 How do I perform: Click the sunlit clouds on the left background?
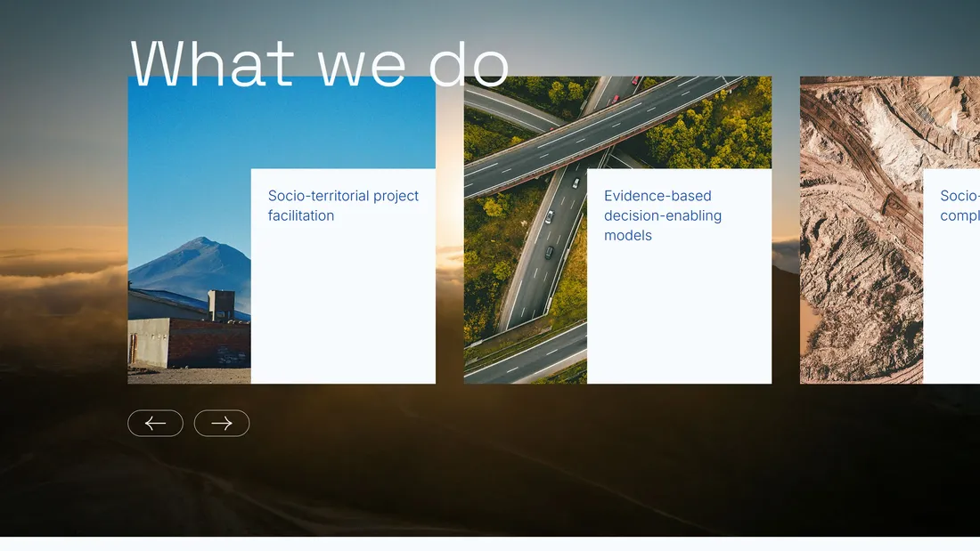(53, 276)
